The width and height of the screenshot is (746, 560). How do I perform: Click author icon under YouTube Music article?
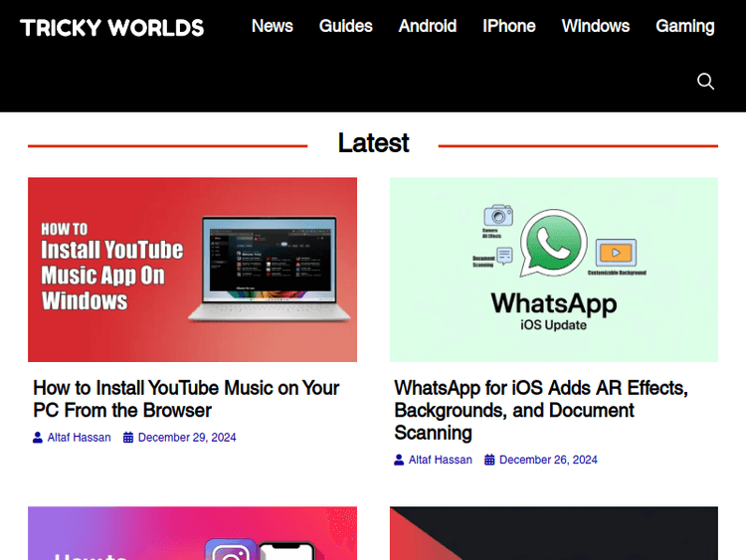(38, 438)
